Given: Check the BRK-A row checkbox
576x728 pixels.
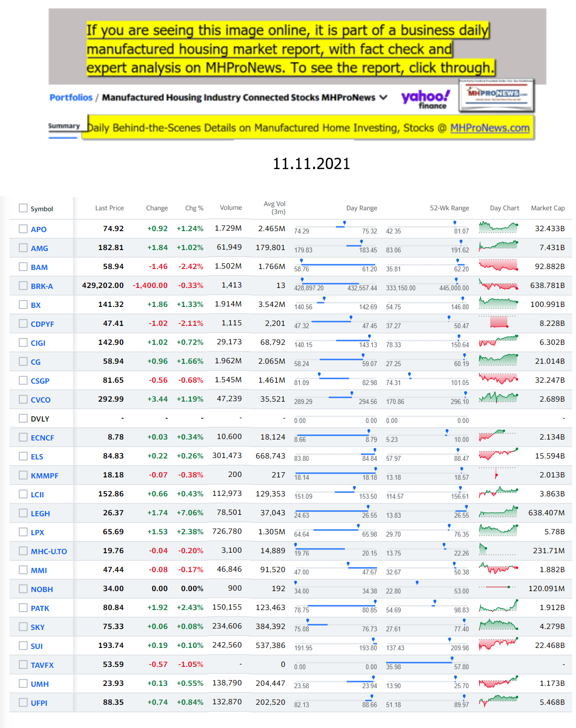Looking at the screenshot, I should 23,286.
